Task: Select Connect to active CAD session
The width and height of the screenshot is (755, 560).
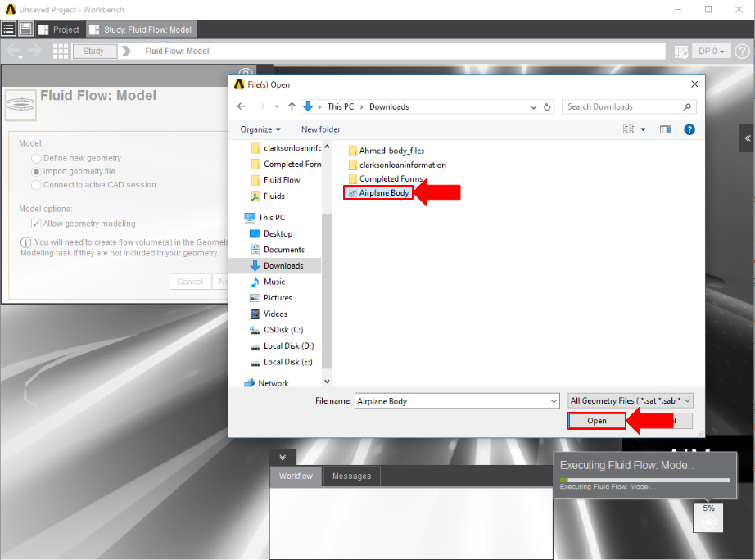Action: (36, 185)
